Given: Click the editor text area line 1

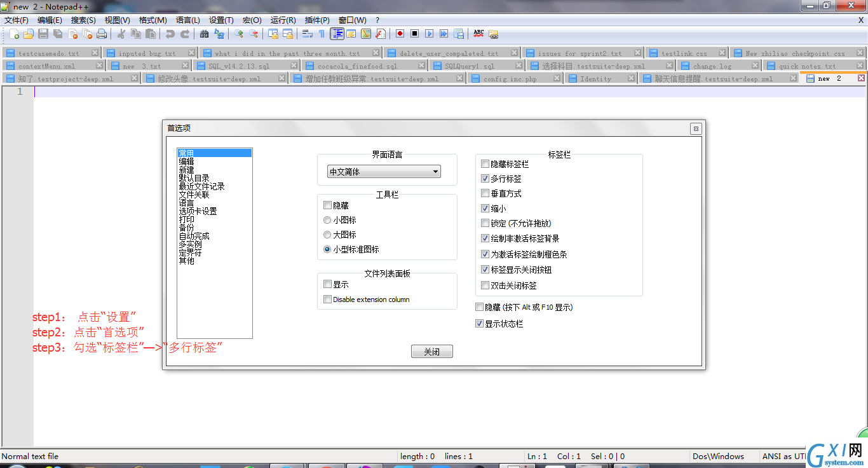Looking at the screenshot, I should pos(449,92).
